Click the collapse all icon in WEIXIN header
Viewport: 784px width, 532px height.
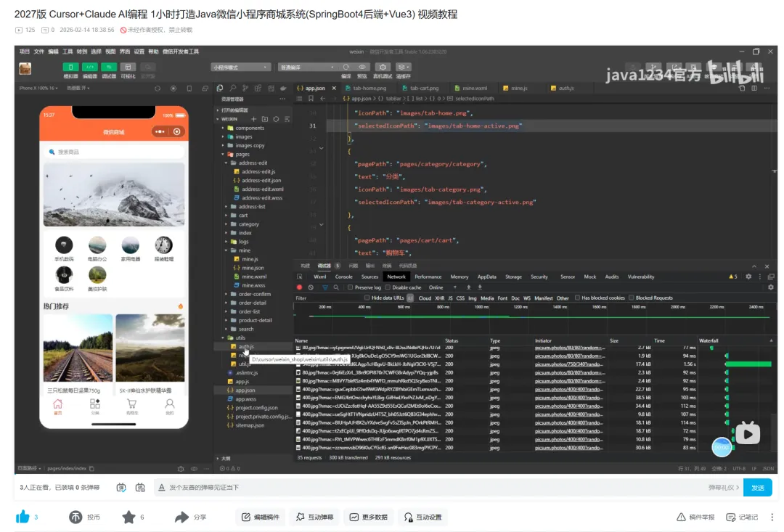[287, 119]
